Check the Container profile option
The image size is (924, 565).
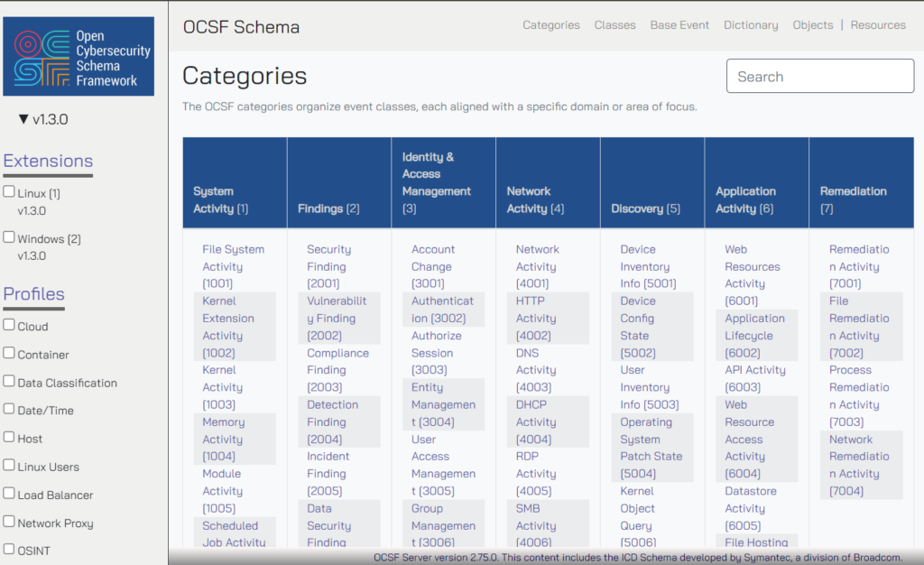(x=9, y=354)
